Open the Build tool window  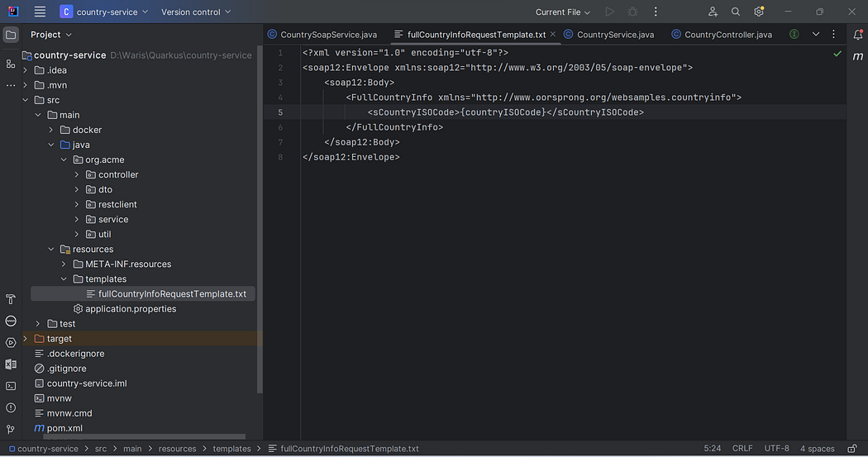pyautogui.click(x=11, y=299)
